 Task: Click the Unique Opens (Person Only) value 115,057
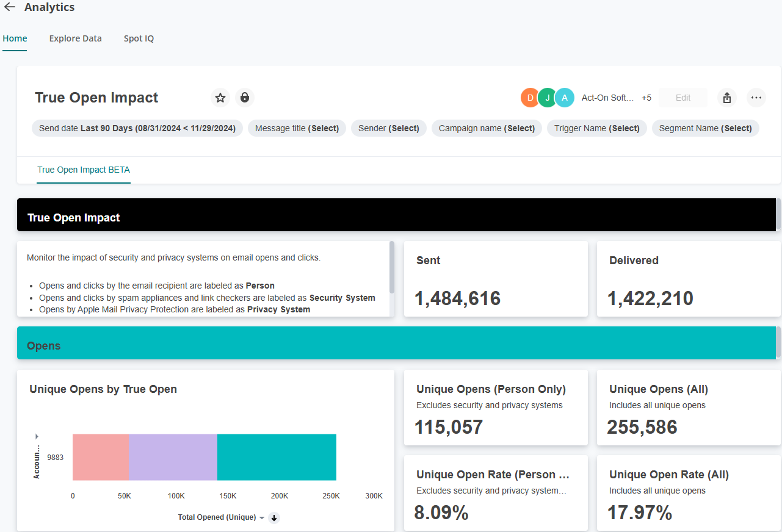point(449,427)
